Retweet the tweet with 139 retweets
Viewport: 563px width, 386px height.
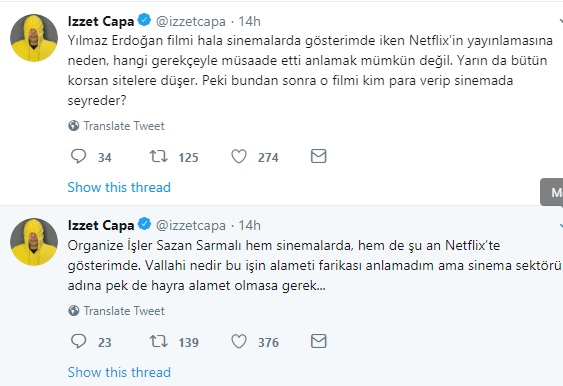click(x=158, y=341)
